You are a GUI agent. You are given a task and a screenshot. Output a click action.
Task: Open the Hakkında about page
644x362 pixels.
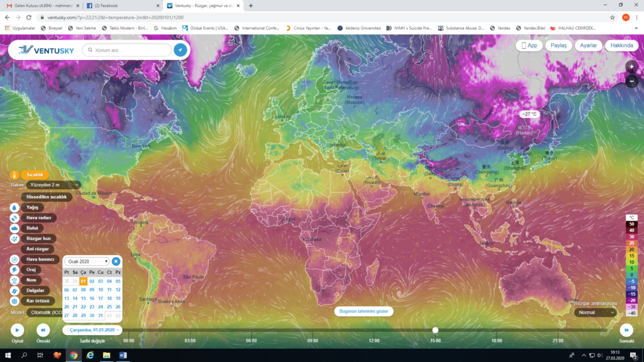[x=621, y=45]
